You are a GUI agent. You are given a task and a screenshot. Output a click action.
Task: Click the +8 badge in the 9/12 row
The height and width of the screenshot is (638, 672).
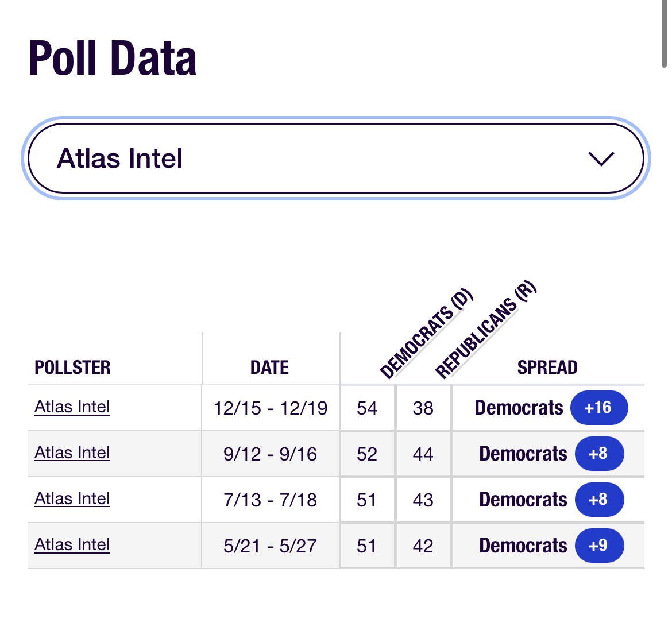[x=598, y=454]
